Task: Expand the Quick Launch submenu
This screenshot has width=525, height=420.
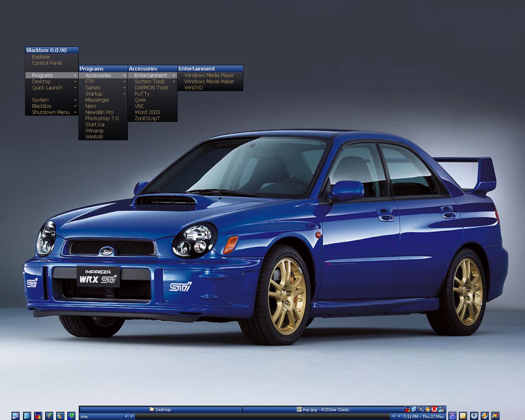Action: click(52, 88)
